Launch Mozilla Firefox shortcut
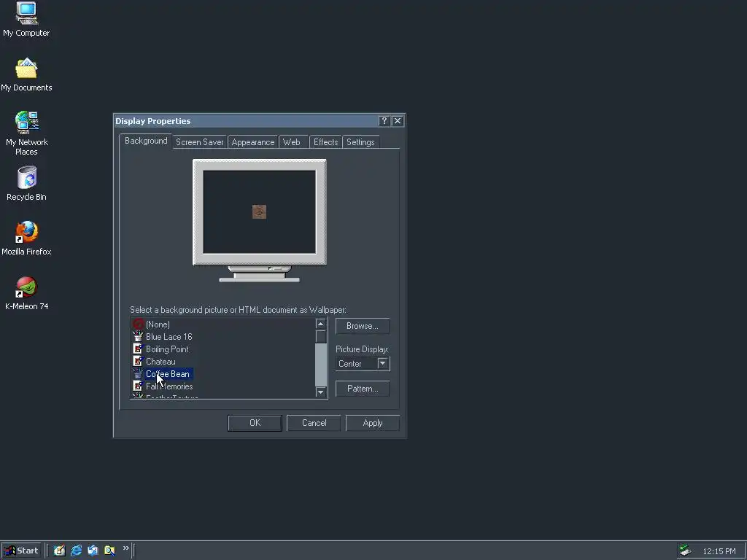Image resolution: width=747 pixels, height=560 pixels. [x=26, y=238]
